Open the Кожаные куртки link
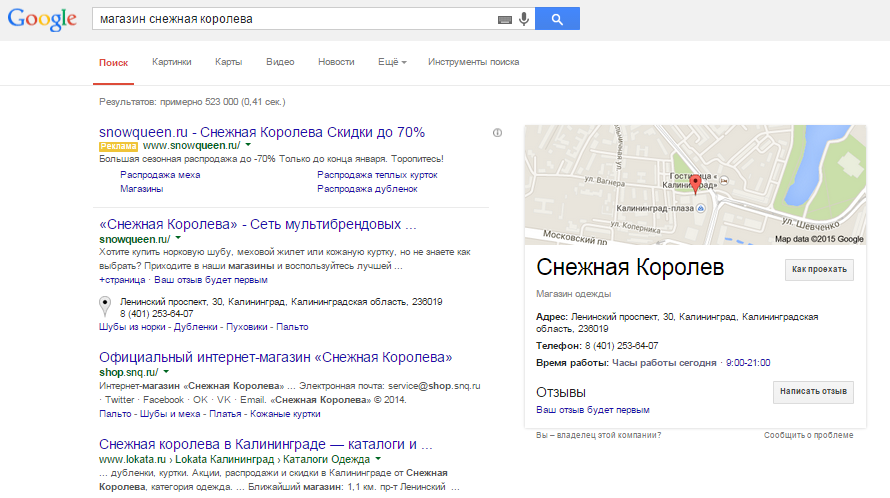 [x=285, y=414]
